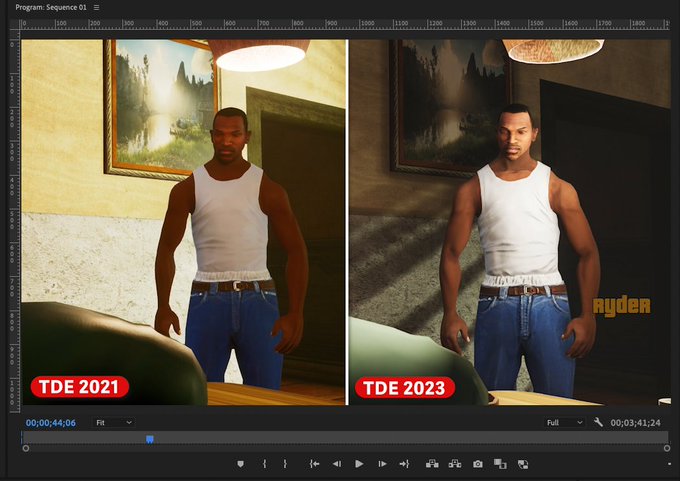Toggle the last transport bar icon

(x=523, y=464)
